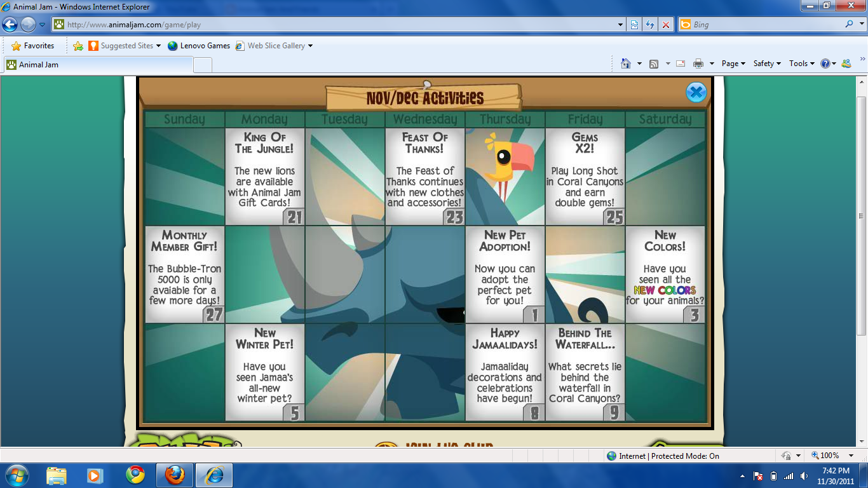This screenshot has height=488, width=868.
Task: Click the RSS feeds icon
Action: [x=654, y=64]
